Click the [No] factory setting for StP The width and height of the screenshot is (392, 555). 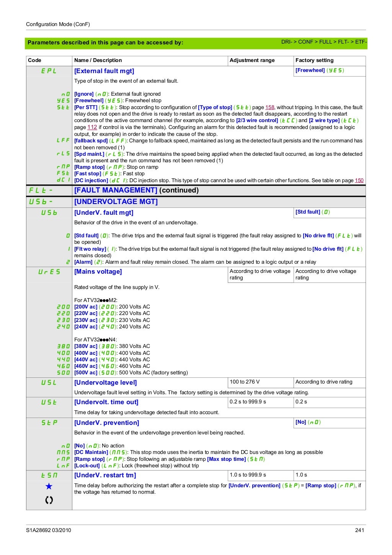308,422
